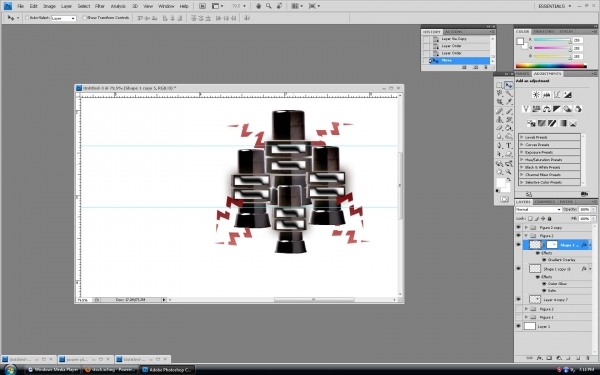Image resolution: width=600 pixels, height=375 pixels.
Task: Open the File menu
Action: point(20,6)
